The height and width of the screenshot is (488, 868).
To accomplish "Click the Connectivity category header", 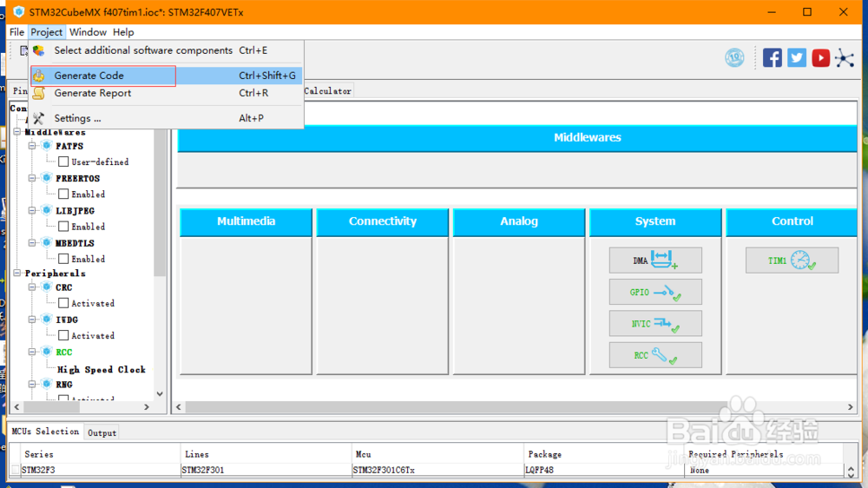I will pyautogui.click(x=382, y=221).
